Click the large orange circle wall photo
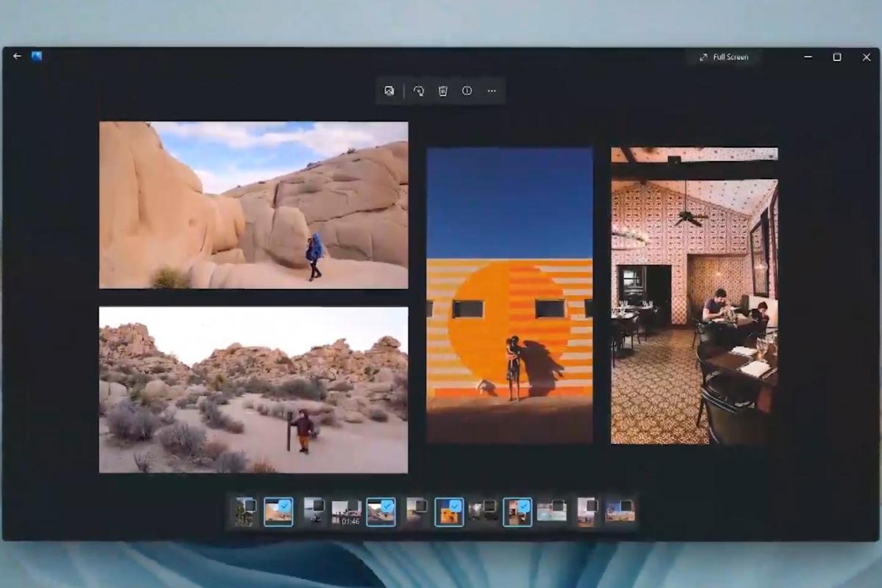The image size is (882, 588). [x=509, y=295]
